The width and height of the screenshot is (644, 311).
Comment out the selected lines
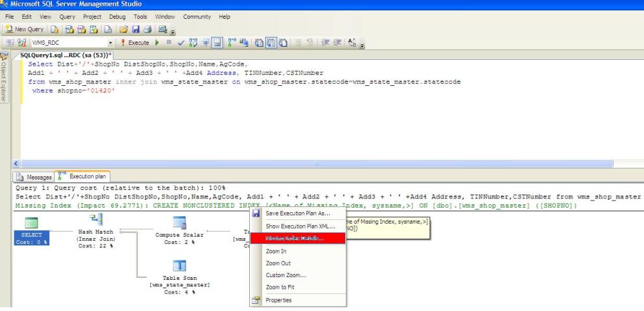(x=298, y=43)
